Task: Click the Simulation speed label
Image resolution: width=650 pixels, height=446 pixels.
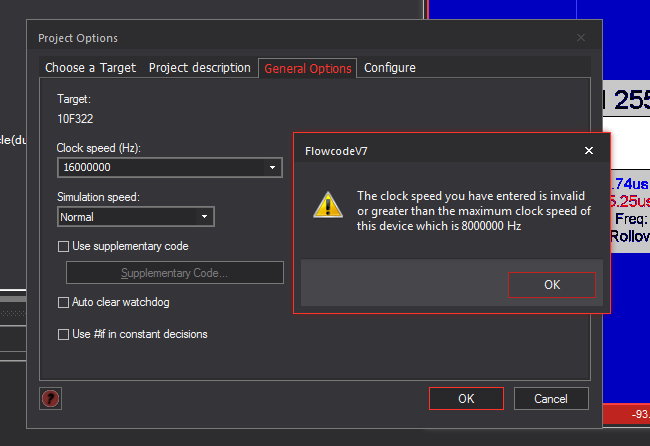Action: pyautogui.click(x=98, y=197)
